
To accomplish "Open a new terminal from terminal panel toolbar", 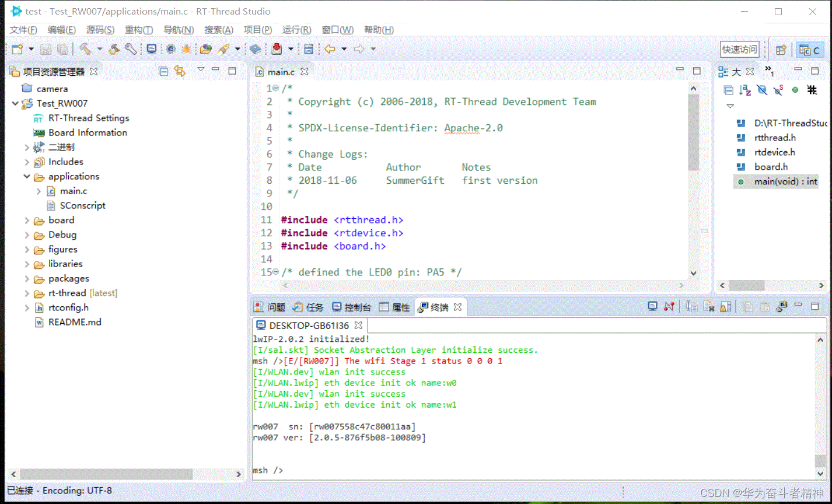I will pyautogui.click(x=653, y=306).
